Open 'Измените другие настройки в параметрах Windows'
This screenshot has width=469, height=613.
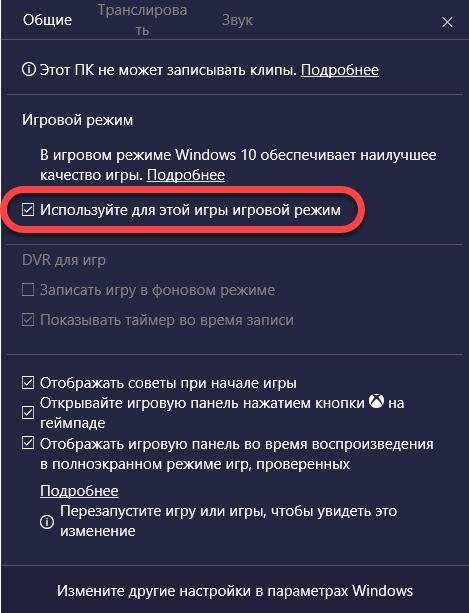235,591
